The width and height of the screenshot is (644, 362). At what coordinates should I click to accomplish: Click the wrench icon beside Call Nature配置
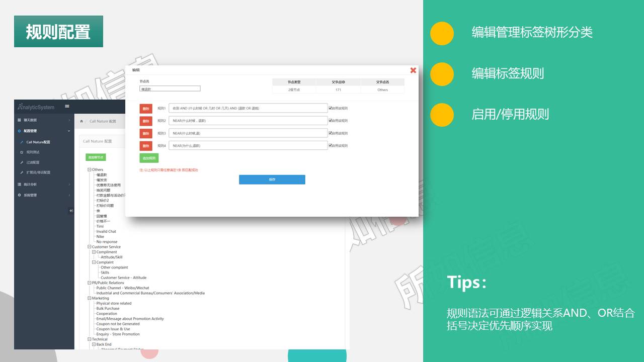[x=22, y=142]
